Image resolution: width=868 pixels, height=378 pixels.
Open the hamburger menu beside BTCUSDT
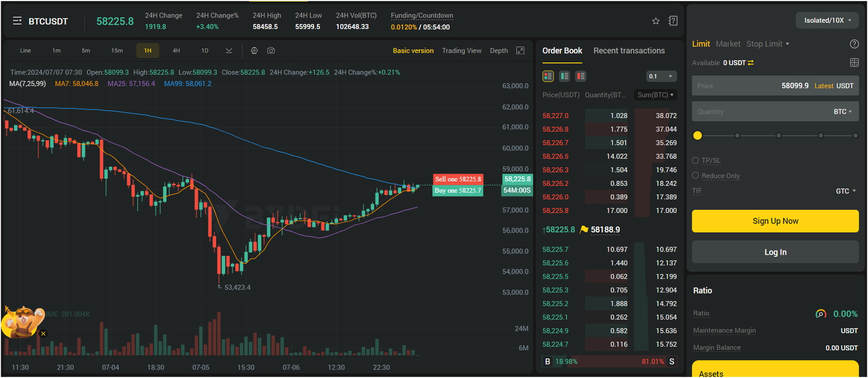click(x=17, y=21)
